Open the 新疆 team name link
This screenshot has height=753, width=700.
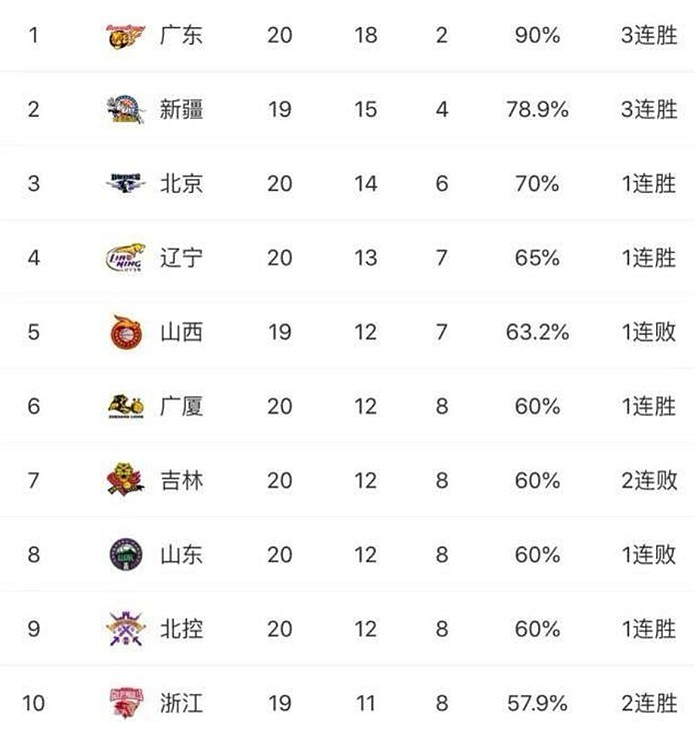(182, 109)
